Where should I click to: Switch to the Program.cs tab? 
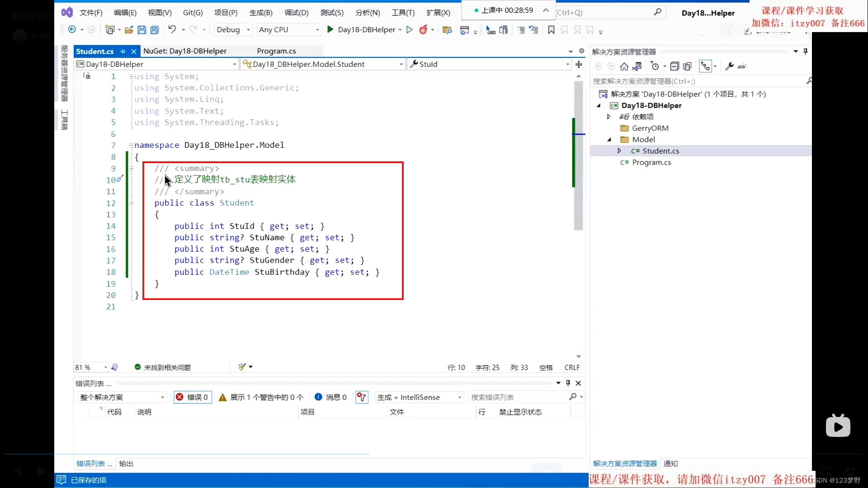276,51
